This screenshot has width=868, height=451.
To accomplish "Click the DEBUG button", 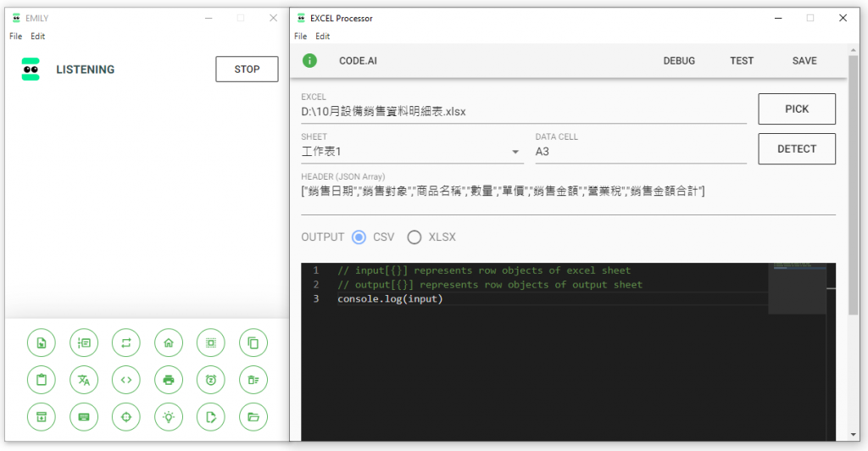I will coord(679,61).
